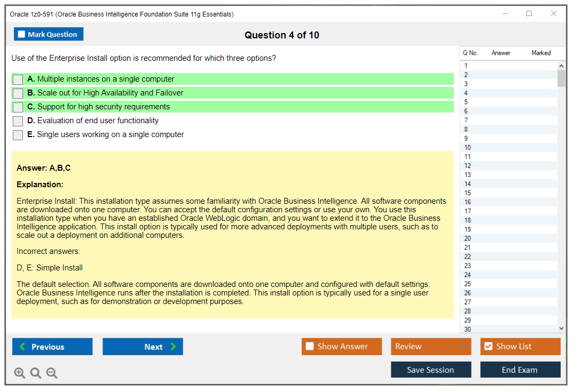Toggle the Show Answer checkbox
This screenshot has width=574, height=392.
click(x=310, y=347)
